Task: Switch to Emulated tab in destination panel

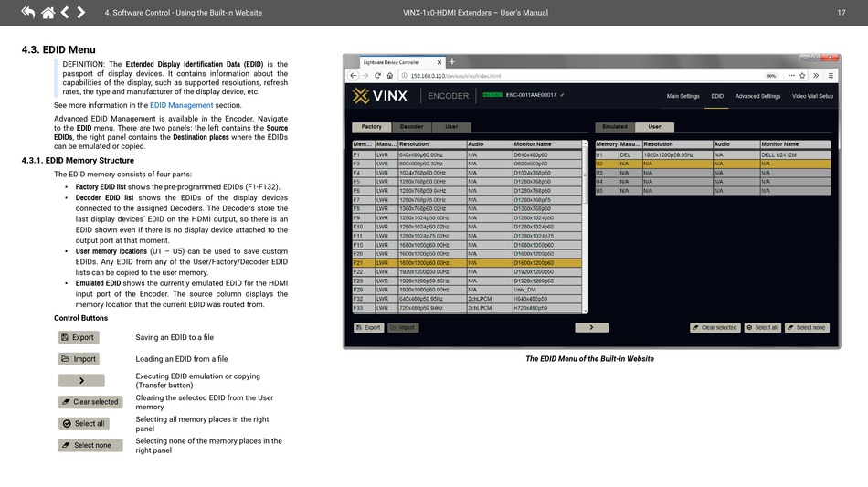Action: tap(615, 127)
